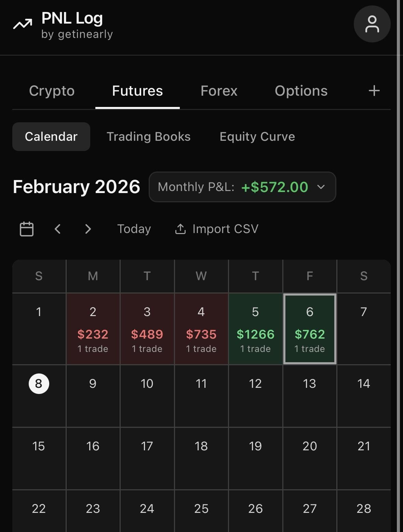Select February 5 with $1266 profit
403x532 pixels.
255,329
